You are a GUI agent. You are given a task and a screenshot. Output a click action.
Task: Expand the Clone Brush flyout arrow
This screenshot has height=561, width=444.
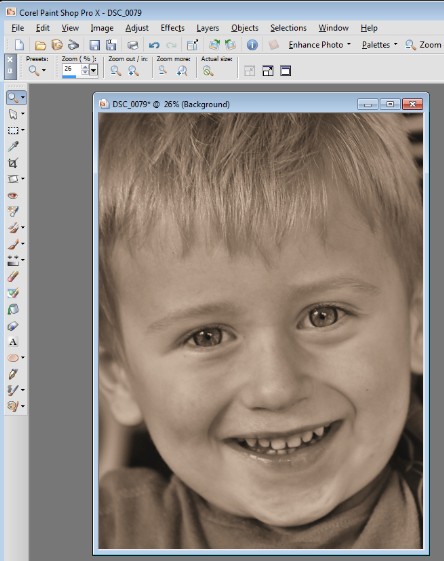[23, 227]
